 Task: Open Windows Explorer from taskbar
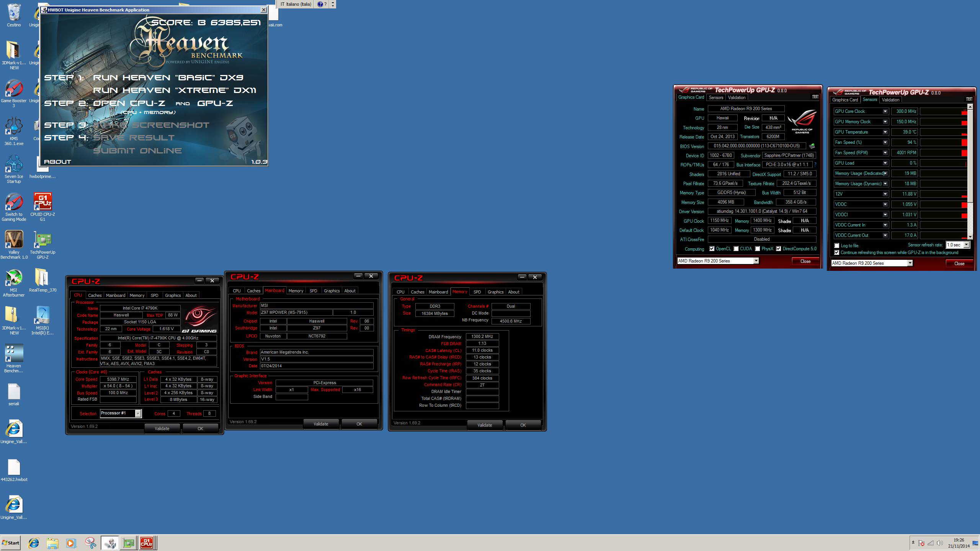tap(52, 543)
